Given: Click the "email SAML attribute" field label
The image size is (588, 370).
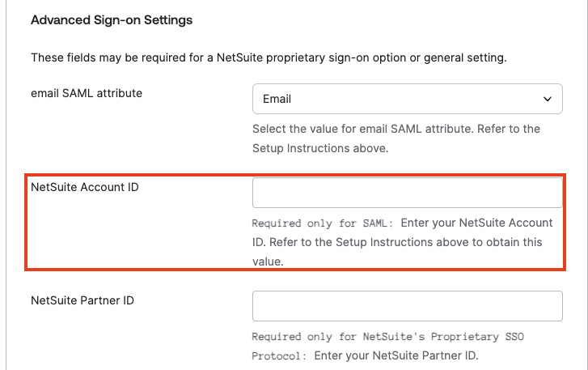Looking at the screenshot, I should (x=87, y=93).
